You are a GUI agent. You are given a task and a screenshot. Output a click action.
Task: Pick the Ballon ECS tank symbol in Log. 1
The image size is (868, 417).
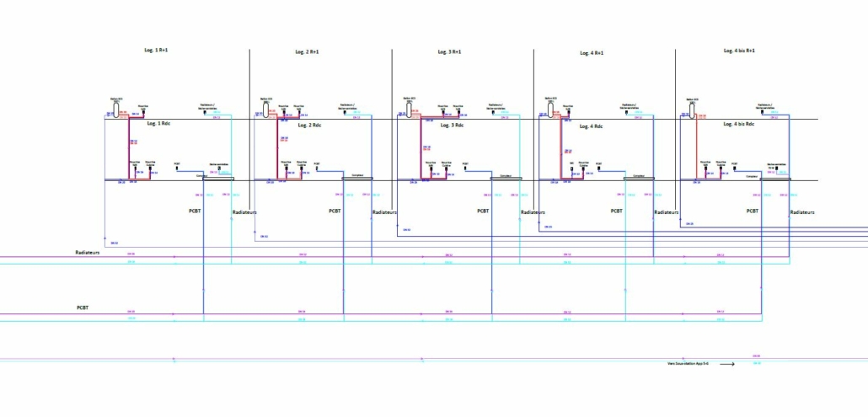[116, 110]
